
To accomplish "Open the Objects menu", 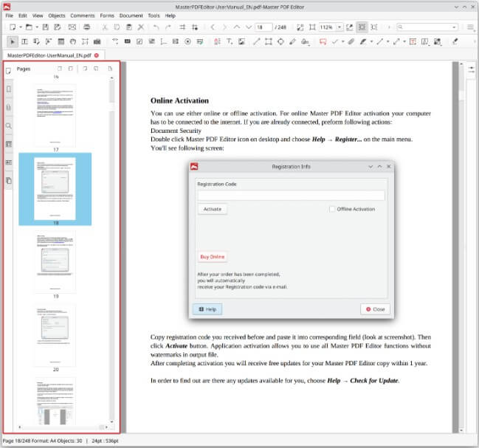I will coord(57,15).
